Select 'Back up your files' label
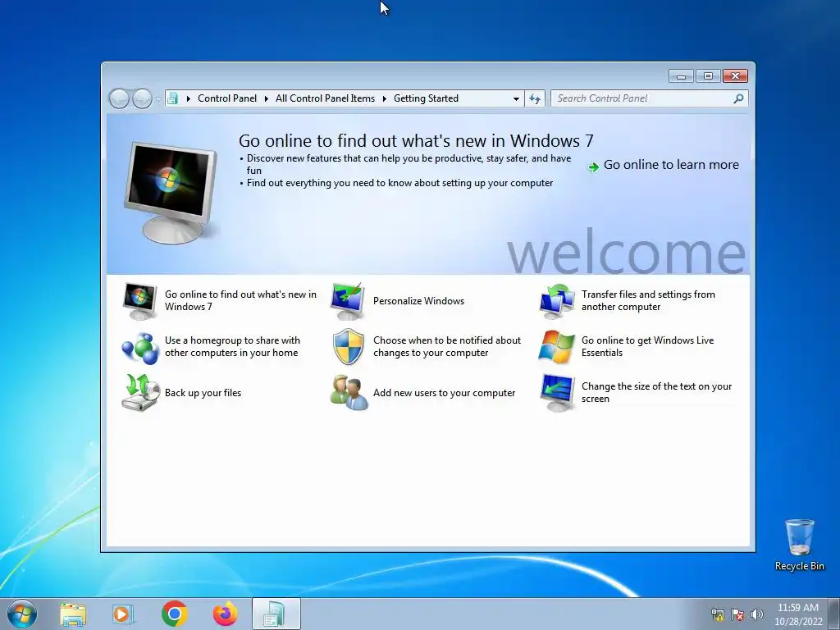This screenshot has width=840, height=630. tap(203, 393)
